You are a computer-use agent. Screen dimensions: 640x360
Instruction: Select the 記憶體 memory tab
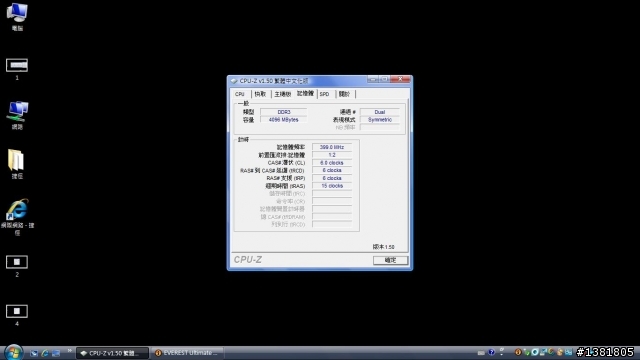tap(305, 93)
